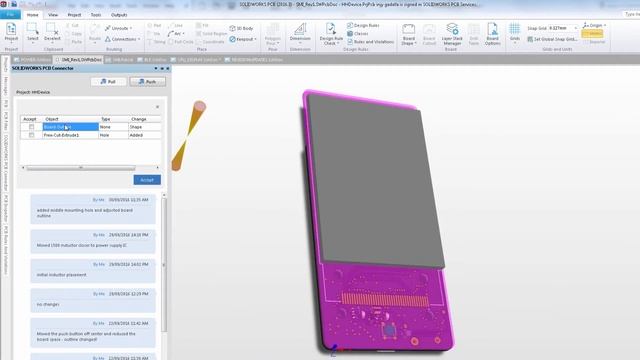This screenshot has width=640, height=360.
Task: Expand the Connections dropdown arrow
Action: click(x=139, y=39)
